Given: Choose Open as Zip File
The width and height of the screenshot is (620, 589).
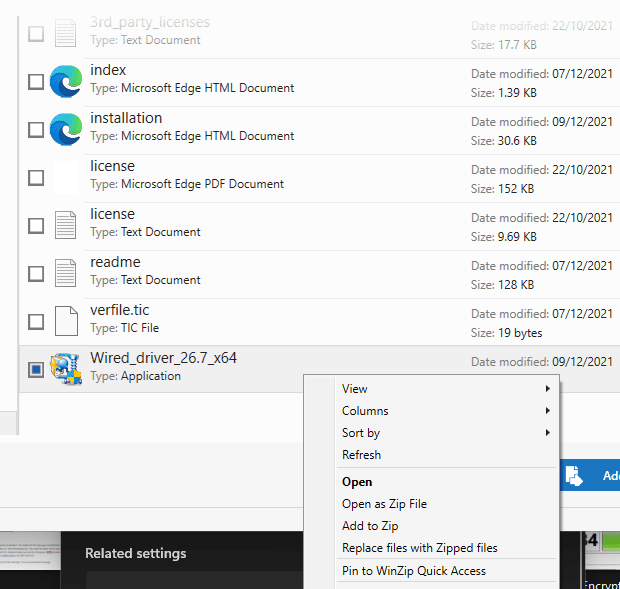Looking at the screenshot, I should point(384,504).
